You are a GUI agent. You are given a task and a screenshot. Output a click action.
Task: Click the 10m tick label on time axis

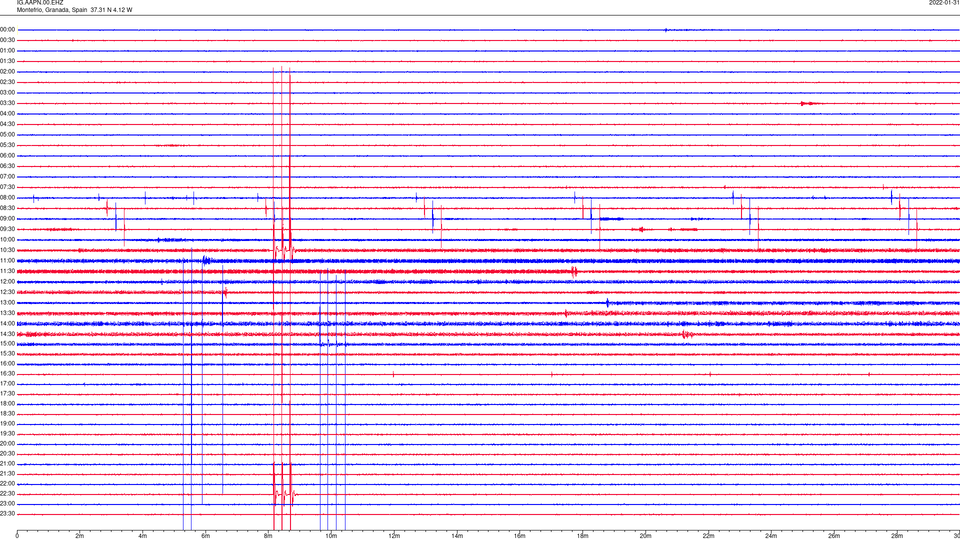pyautogui.click(x=331, y=536)
